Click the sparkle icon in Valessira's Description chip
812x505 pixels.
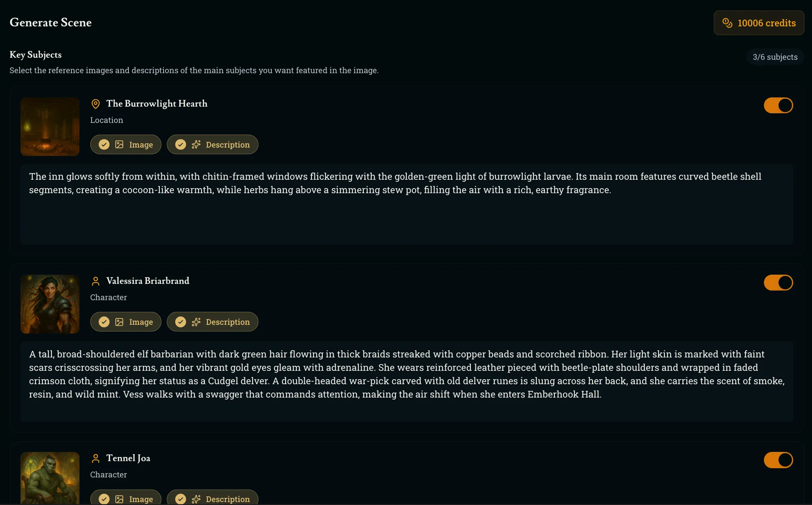point(196,322)
